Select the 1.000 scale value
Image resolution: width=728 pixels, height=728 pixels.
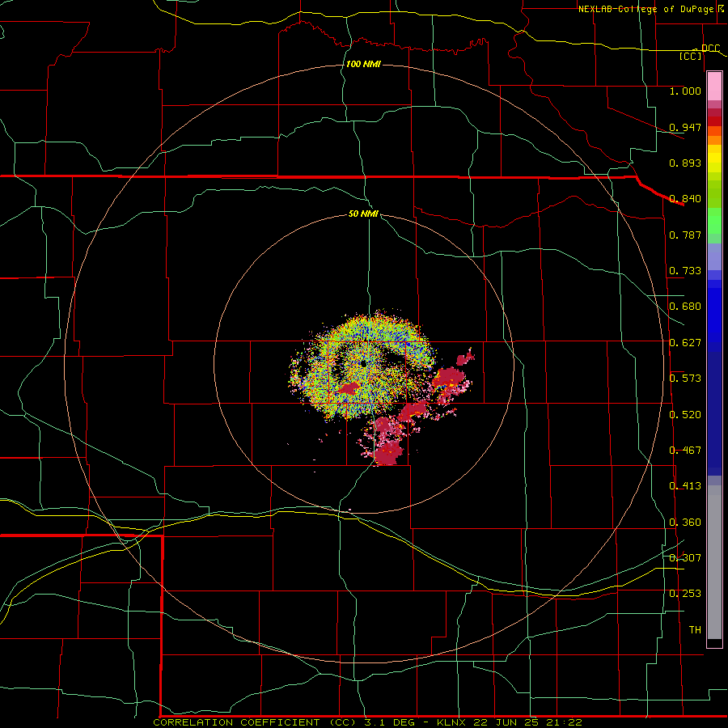coord(685,91)
